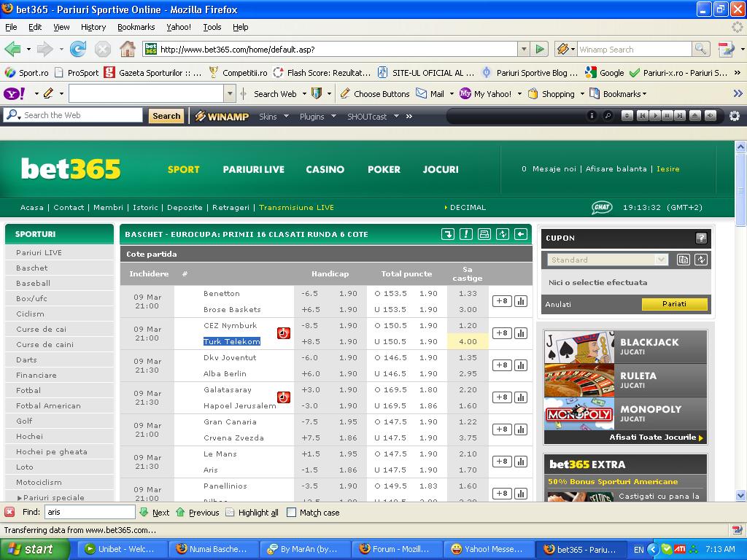
Task: Show +8 more markets for Dkv Joventut match
Action: pyautogui.click(x=502, y=365)
